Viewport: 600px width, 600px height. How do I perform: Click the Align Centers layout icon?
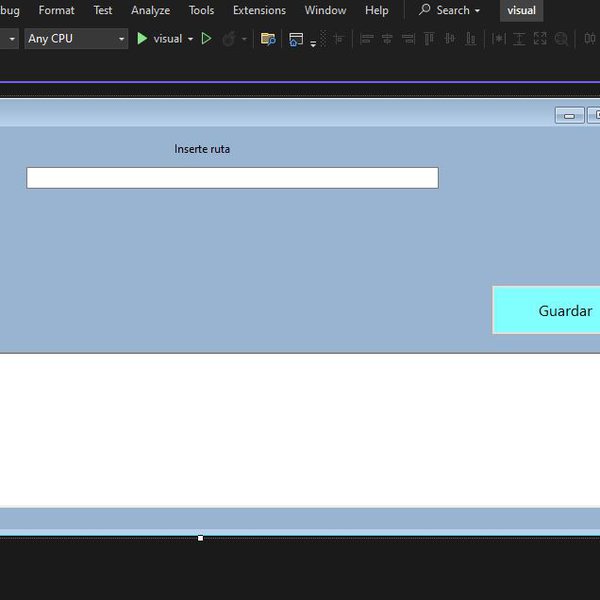click(x=387, y=39)
